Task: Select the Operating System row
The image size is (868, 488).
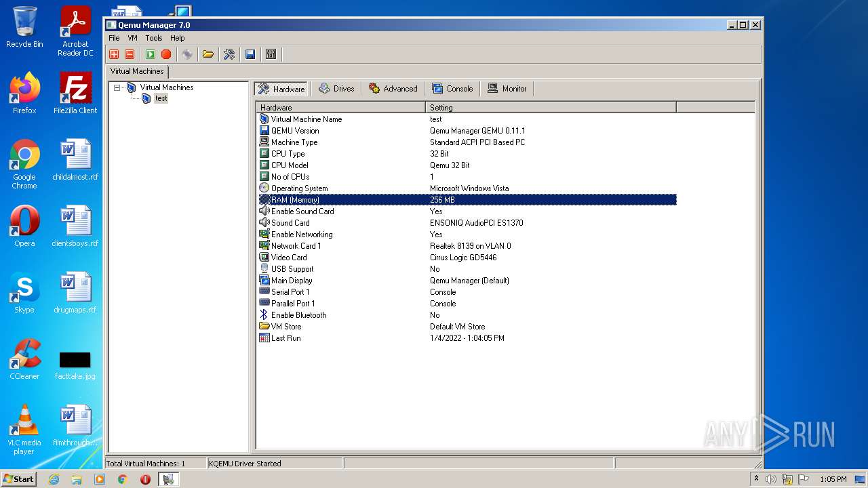Action: pos(467,188)
